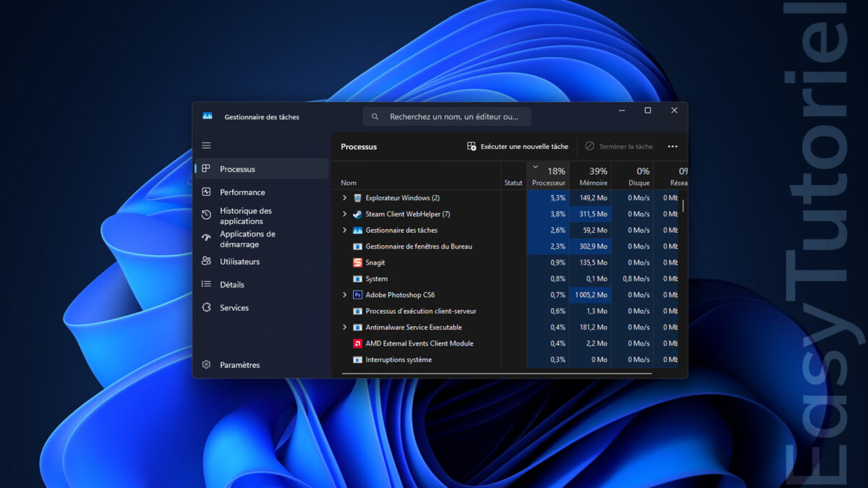This screenshot has width=868, height=488.
Task: Expand the Adobe Photoshop CS6 process row
Action: coord(344,295)
